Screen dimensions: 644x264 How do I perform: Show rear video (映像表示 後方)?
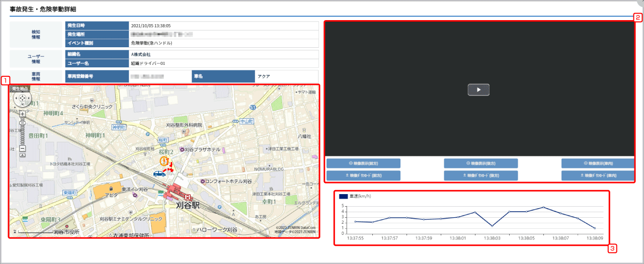[x=480, y=163]
